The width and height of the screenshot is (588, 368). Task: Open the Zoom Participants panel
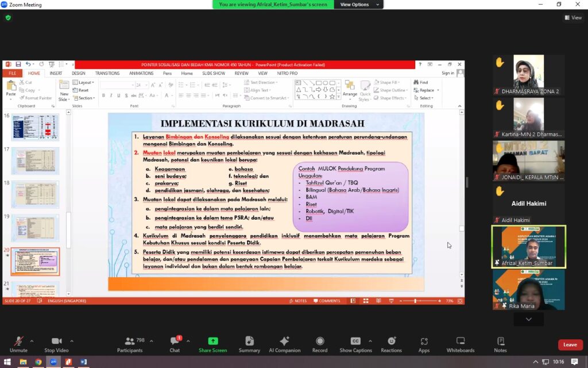[x=130, y=342]
